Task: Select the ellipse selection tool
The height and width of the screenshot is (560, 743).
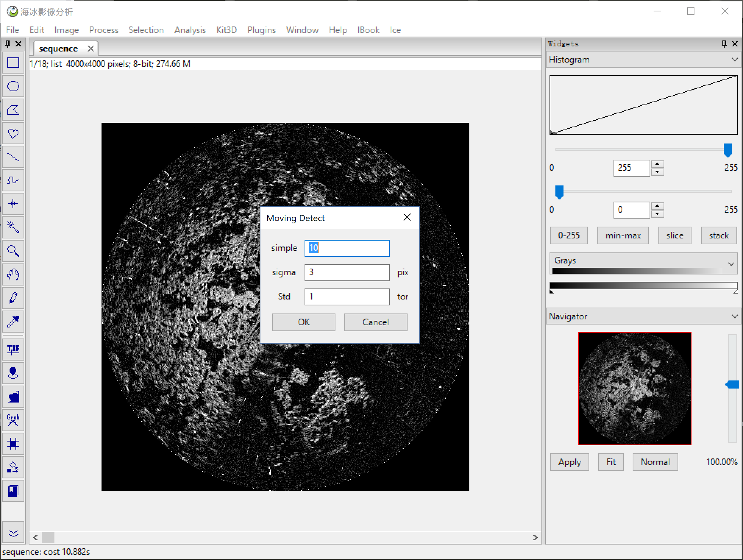Action: (x=13, y=86)
